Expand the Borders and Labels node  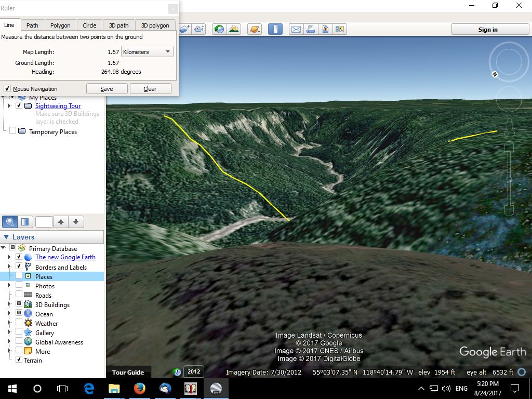click(9, 267)
